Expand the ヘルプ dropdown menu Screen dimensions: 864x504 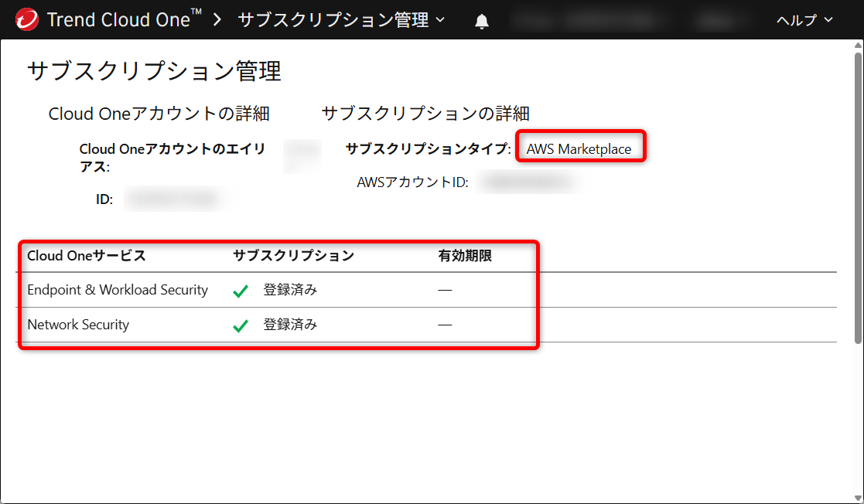click(804, 20)
